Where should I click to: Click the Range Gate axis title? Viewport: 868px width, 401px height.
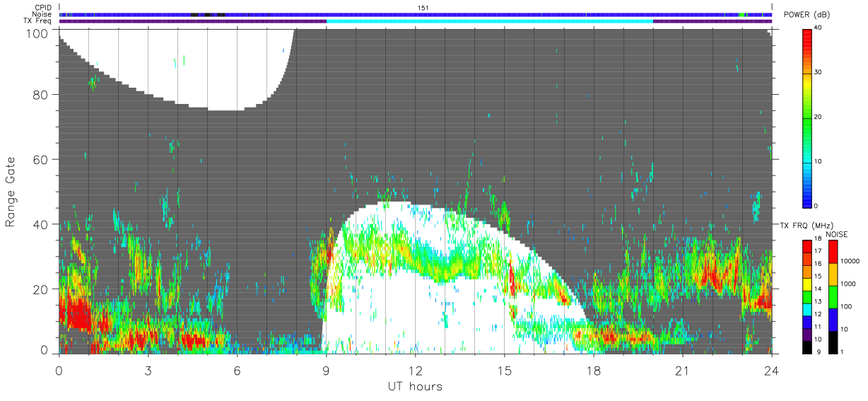click(11, 191)
